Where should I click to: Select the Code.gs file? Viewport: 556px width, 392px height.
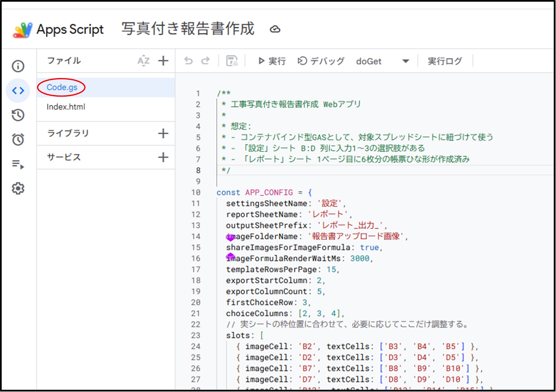106,87
